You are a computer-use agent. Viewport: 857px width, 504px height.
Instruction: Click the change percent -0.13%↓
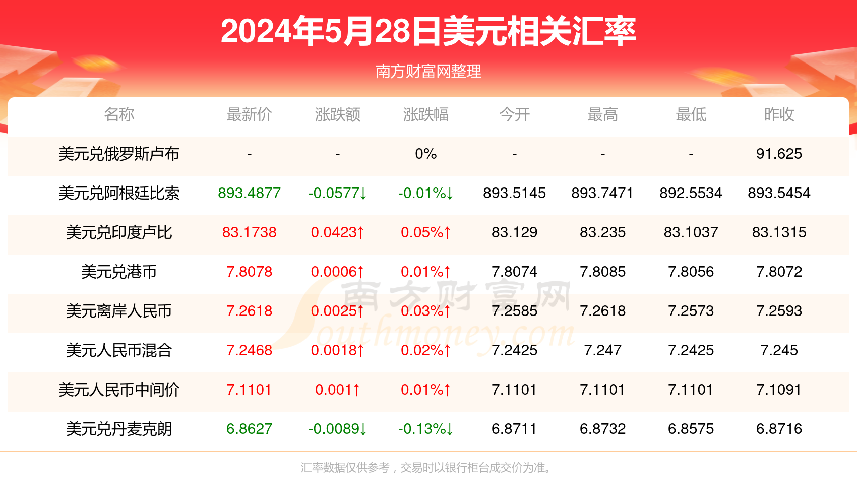[x=426, y=429]
